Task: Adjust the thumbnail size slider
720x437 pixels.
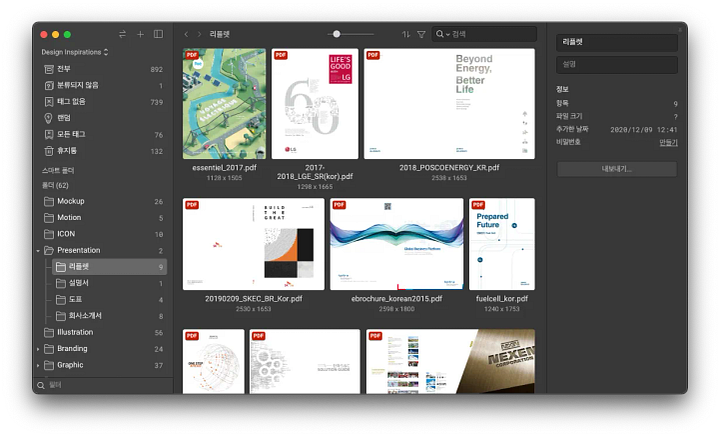Action: (337, 34)
